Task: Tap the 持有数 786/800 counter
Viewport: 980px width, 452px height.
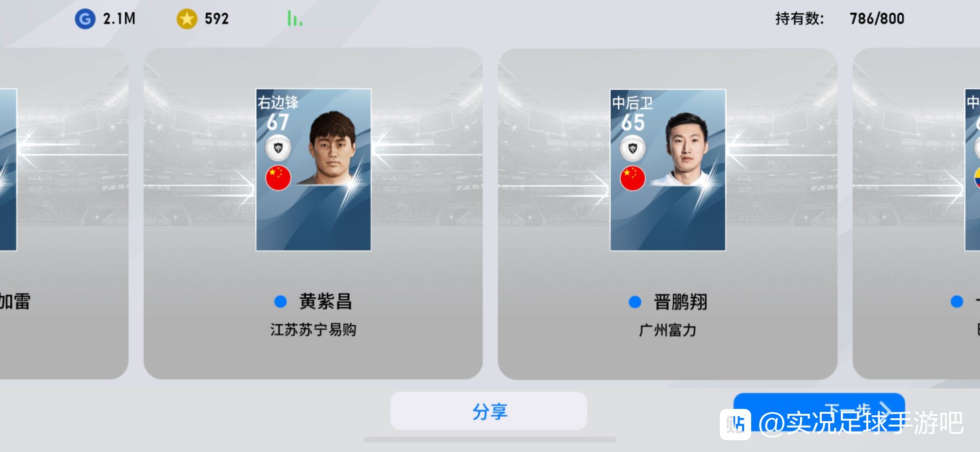Action: pyautogui.click(x=840, y=19)
